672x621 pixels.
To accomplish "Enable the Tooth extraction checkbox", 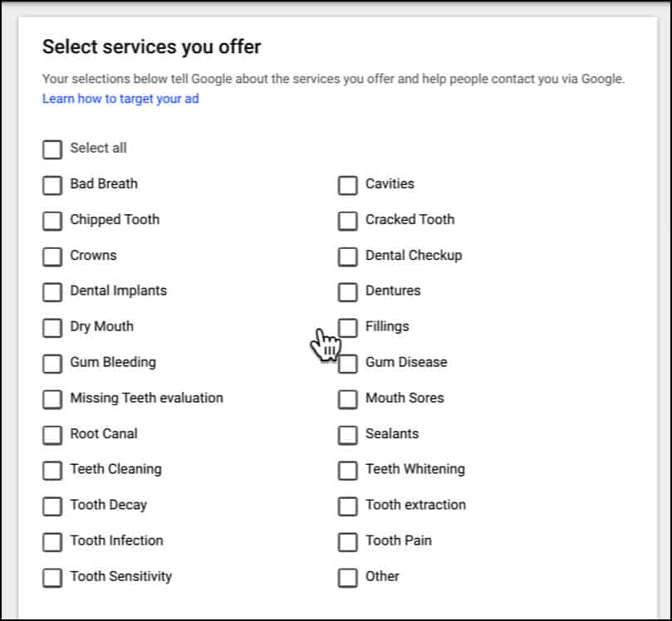I will tap(348, 506).
